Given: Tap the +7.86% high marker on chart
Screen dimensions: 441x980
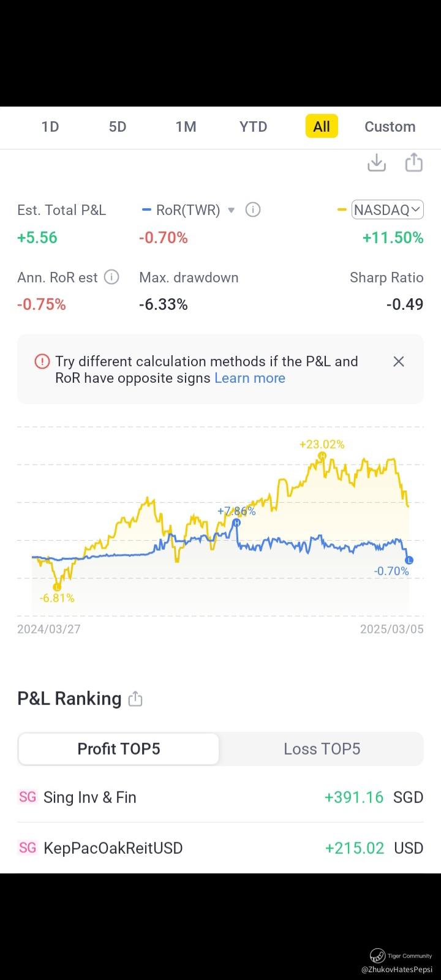Looking at the screenshot, I should coord(236,522).
